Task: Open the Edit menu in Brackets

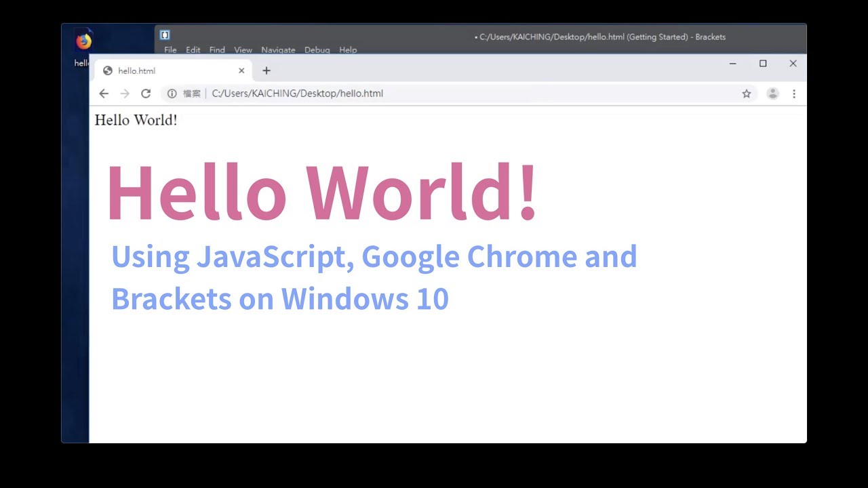Action: point(193,49)
